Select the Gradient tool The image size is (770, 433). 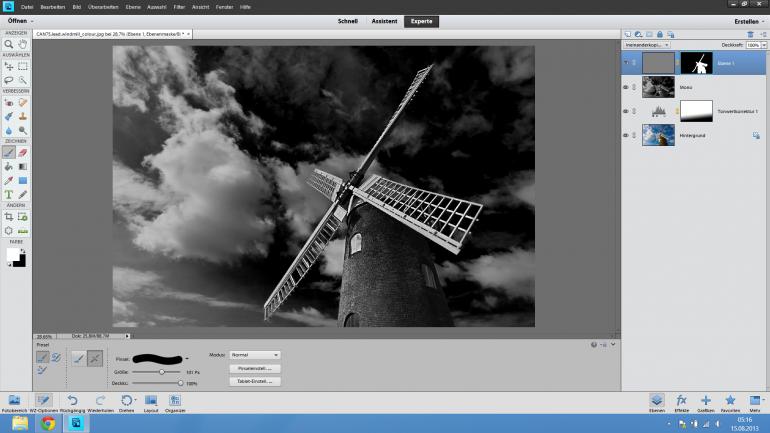(23, 166)
